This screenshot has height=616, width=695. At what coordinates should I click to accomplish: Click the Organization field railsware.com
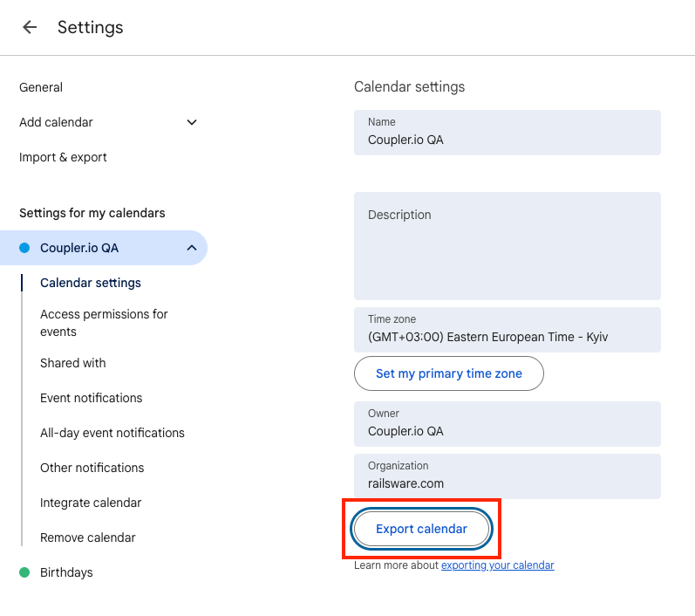pyautogui.click(x=507, y=476)
